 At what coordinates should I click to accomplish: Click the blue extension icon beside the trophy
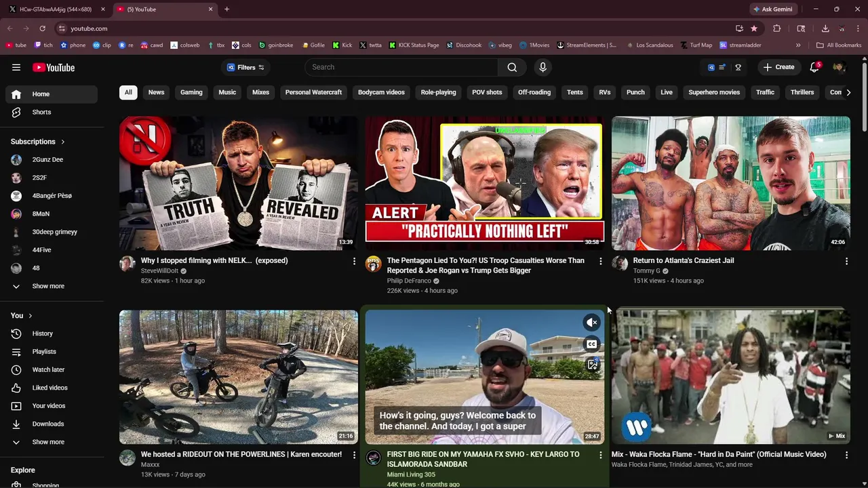(x=711, y=67)
